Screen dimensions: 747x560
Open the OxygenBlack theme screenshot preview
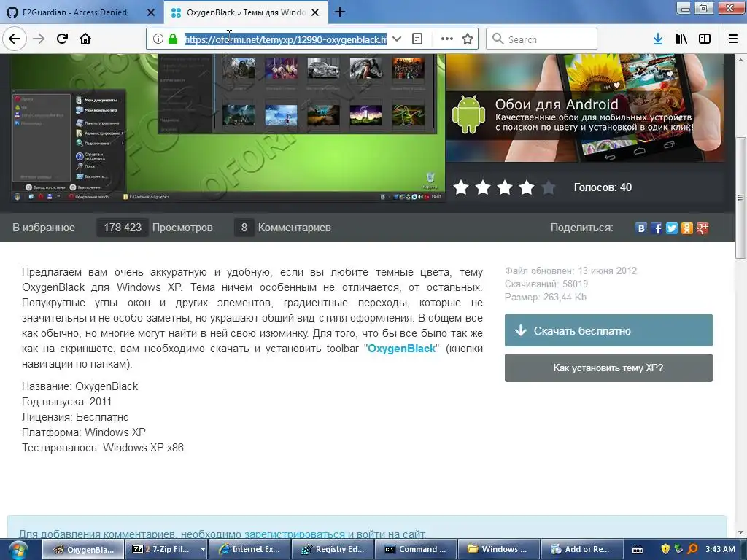tap(228, 128)
